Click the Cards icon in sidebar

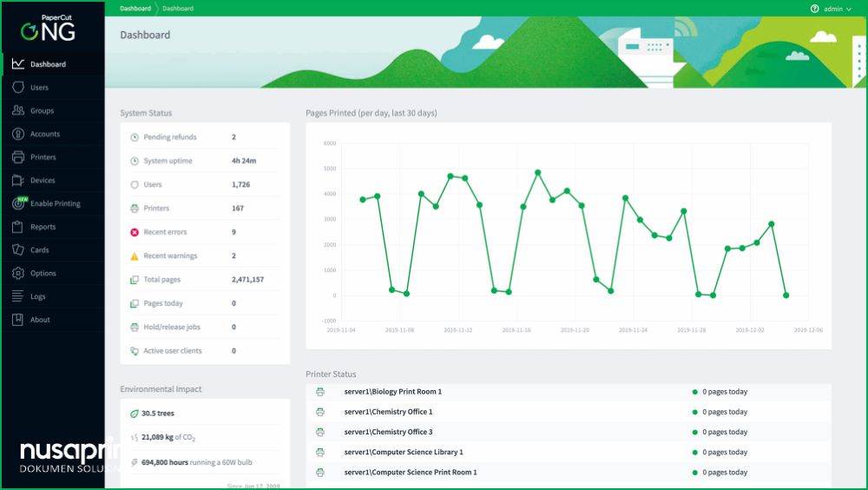17,250
